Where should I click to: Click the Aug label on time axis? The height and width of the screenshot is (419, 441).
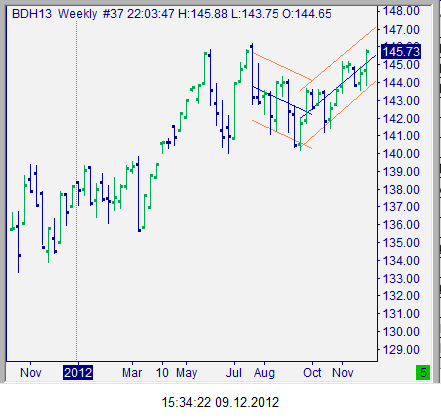264,373
